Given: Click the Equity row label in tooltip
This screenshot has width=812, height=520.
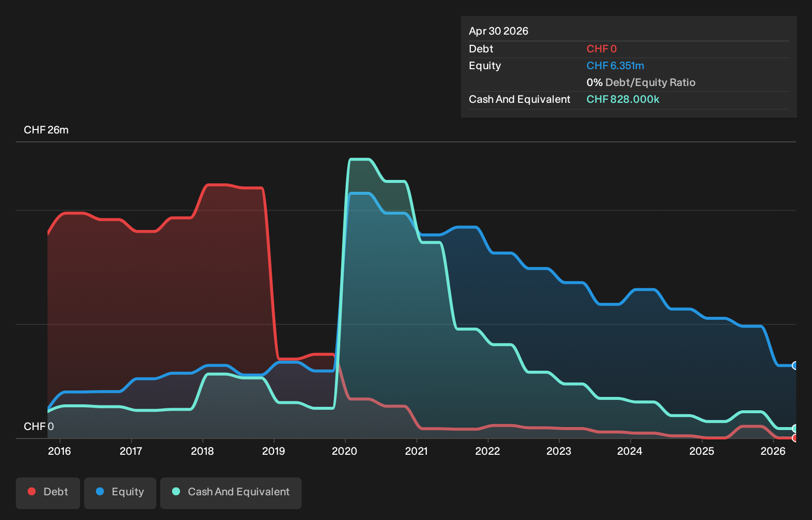Looking at the screenshot, I should [x=485, y=66].
